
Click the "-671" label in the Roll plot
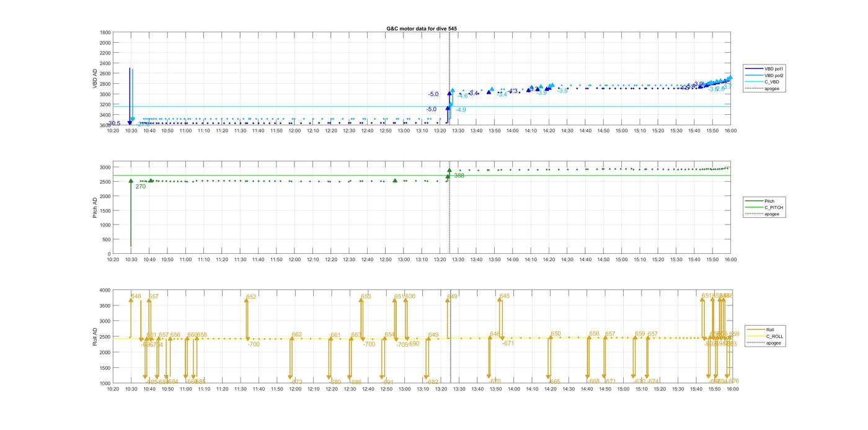point(508,343)
